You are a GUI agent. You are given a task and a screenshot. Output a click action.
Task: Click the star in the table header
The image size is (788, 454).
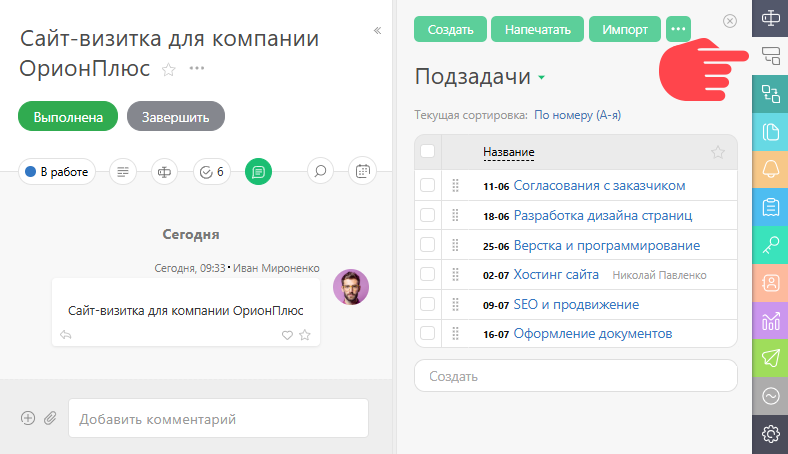click(x=718, y=152)
